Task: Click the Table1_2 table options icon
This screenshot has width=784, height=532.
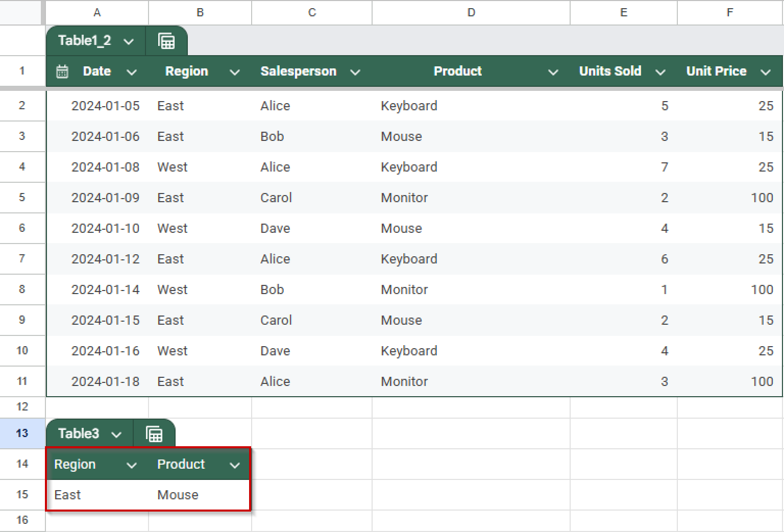Action: tap(166, 40)
